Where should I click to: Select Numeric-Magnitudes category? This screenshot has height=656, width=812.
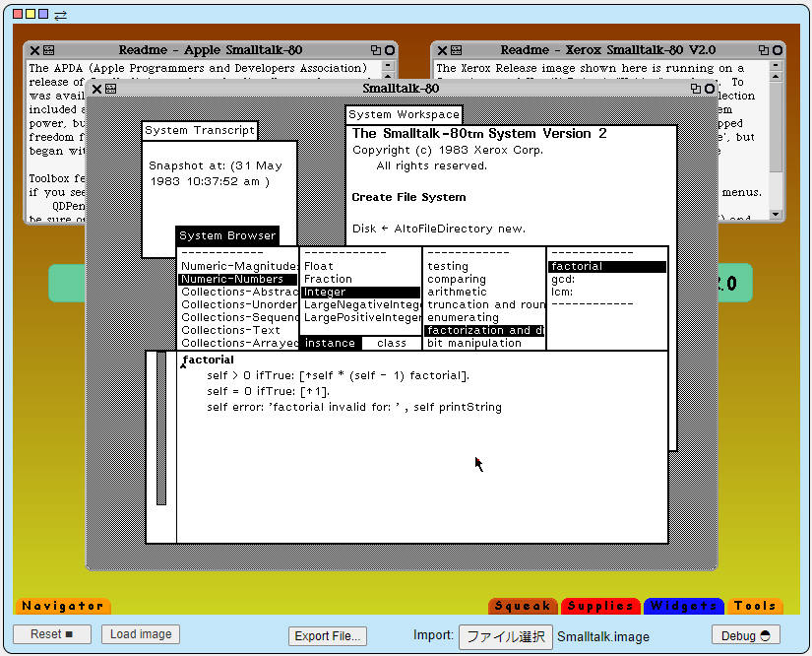coord(238,266)
